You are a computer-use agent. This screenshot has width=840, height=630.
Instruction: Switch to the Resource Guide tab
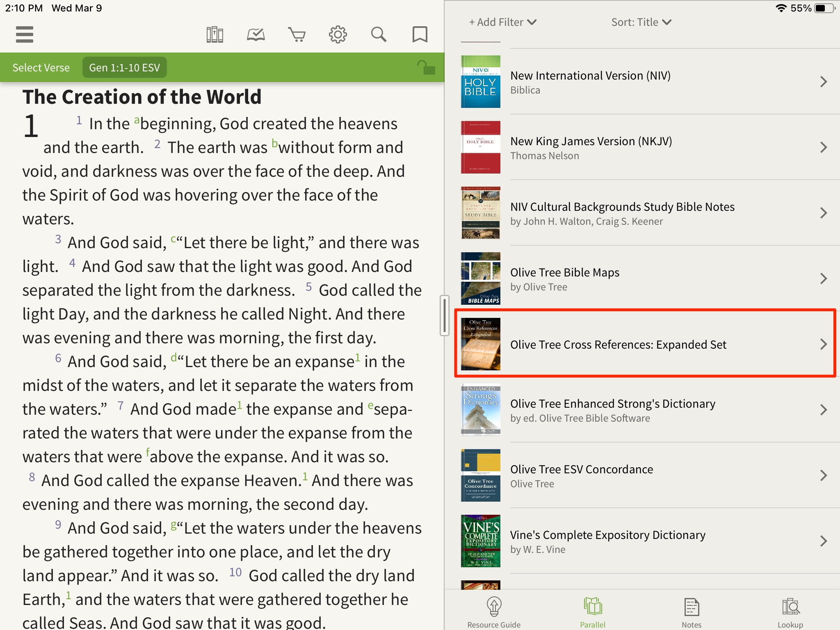coord(494,612)
